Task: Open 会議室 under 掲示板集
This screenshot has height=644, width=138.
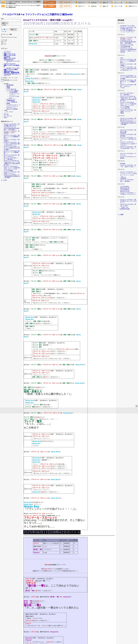Action: coord(8,88)
